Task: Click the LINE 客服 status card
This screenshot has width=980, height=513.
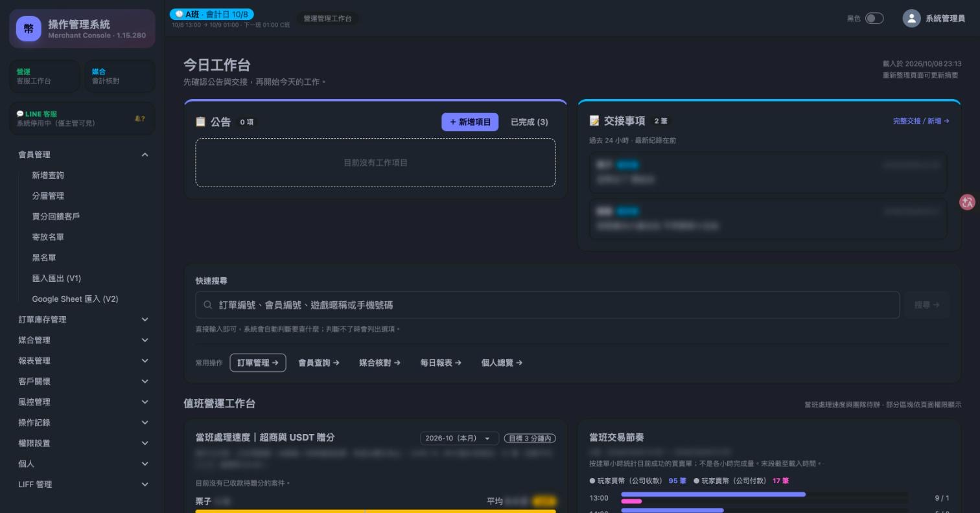Action: (x=82, y=119)
